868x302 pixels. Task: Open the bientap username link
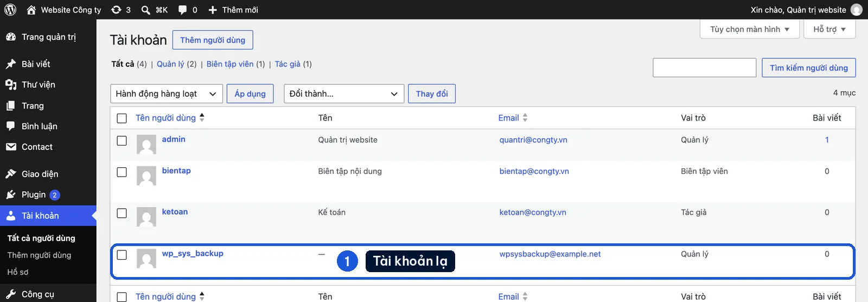click(176, 171)
